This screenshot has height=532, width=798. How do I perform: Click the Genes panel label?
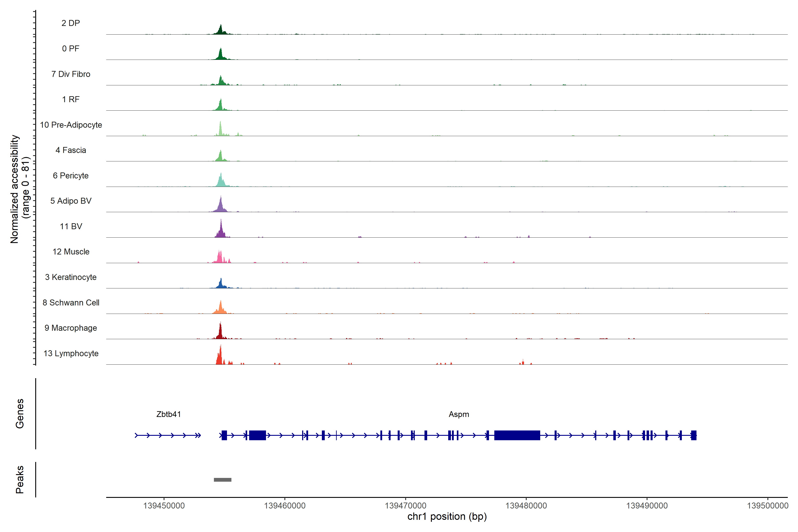point(20,414)
